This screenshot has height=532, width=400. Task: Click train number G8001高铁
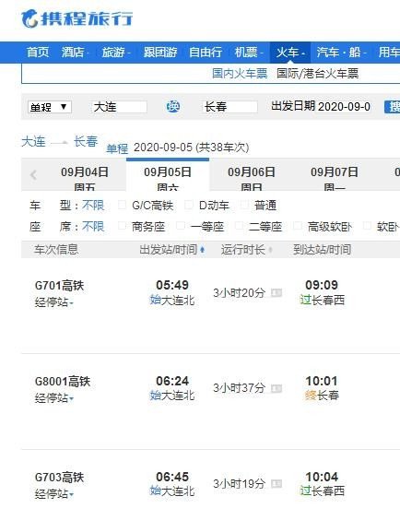tap(63, 382)
